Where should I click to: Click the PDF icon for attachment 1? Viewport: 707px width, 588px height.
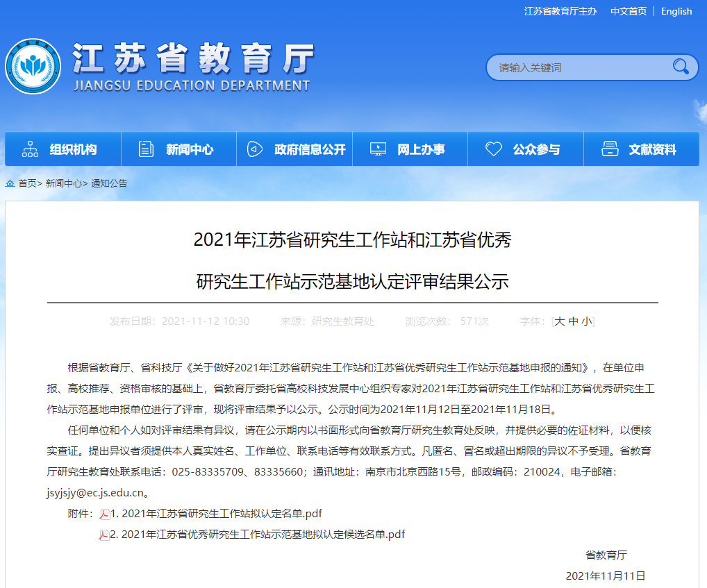click(x=105, y=514)
